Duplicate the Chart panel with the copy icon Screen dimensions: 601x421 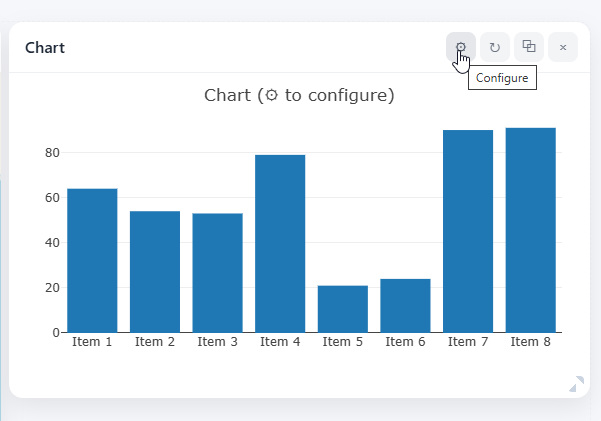click(x=529, y=47)
